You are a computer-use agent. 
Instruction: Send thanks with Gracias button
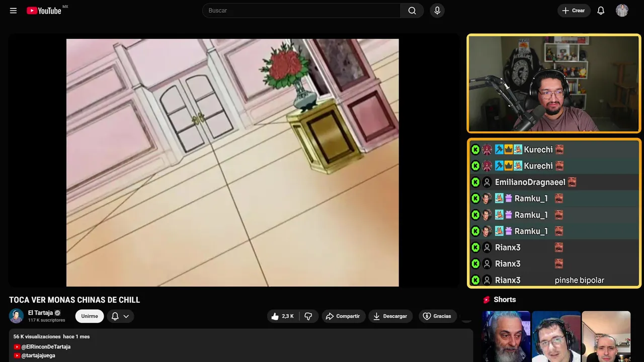point(438,316)
